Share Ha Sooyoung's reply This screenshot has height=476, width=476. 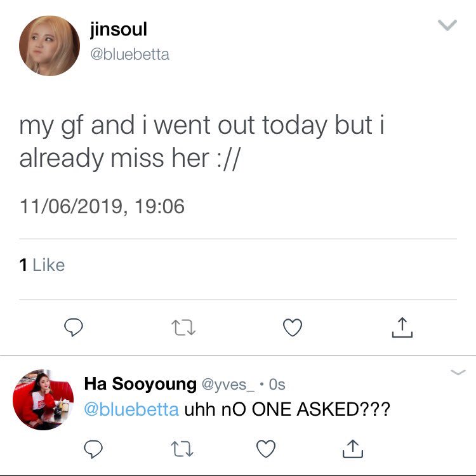[x=353, y=449]
